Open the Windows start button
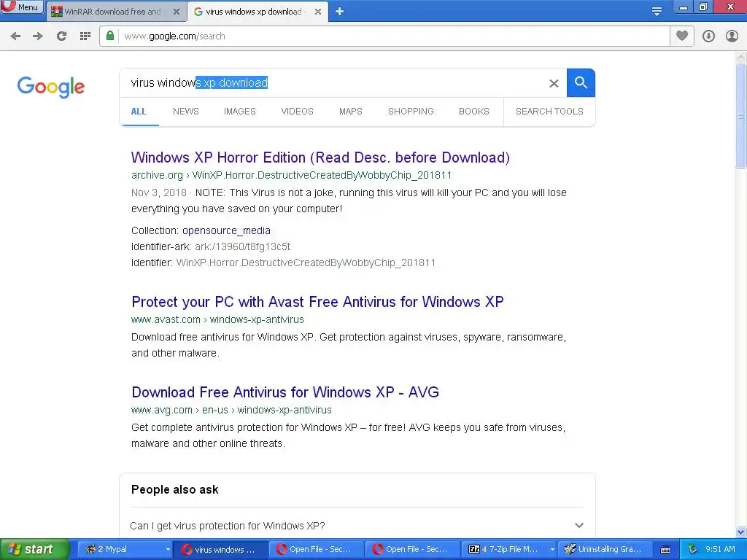This screenshot has height=560, width=747. click(x=34, y=549)
